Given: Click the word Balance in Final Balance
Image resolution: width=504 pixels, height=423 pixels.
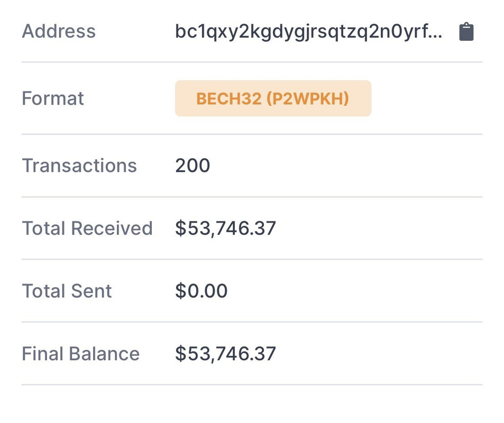Looking at the screenshot, I should pos(104,354).
